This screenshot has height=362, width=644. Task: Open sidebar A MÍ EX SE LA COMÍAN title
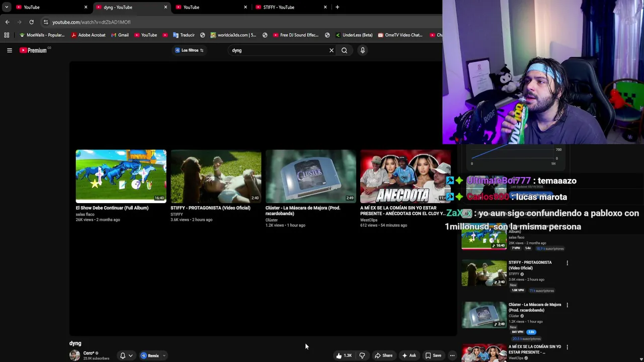click(534, 349)
